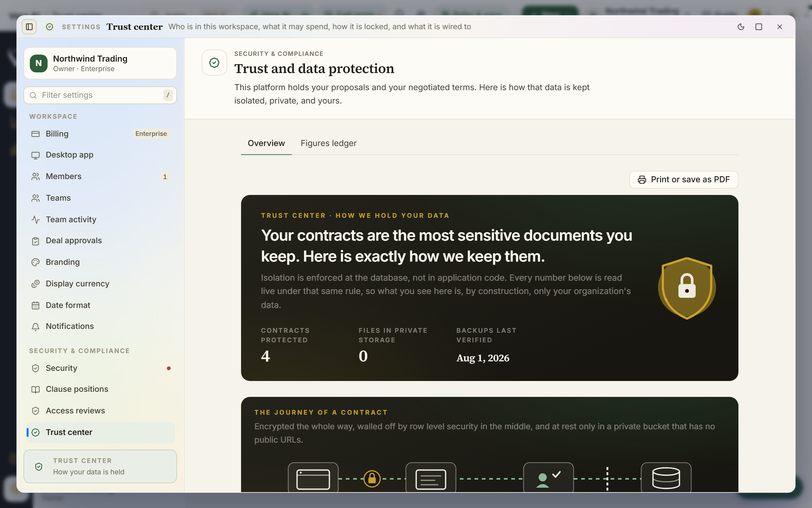Click the Trust center shield icon in the title bar
Screen dimensions: 812x508
50,27
